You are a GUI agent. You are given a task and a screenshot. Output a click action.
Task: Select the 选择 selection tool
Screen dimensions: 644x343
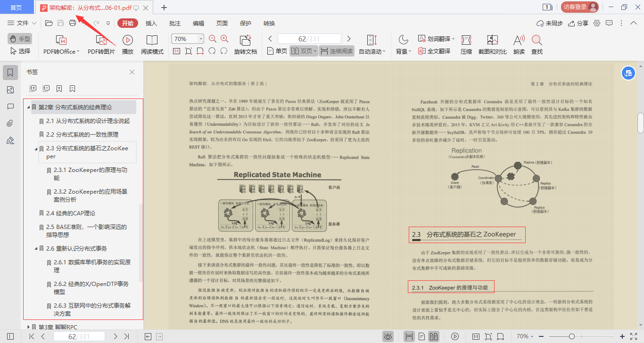pyautogui.click(x=20, y=51)
